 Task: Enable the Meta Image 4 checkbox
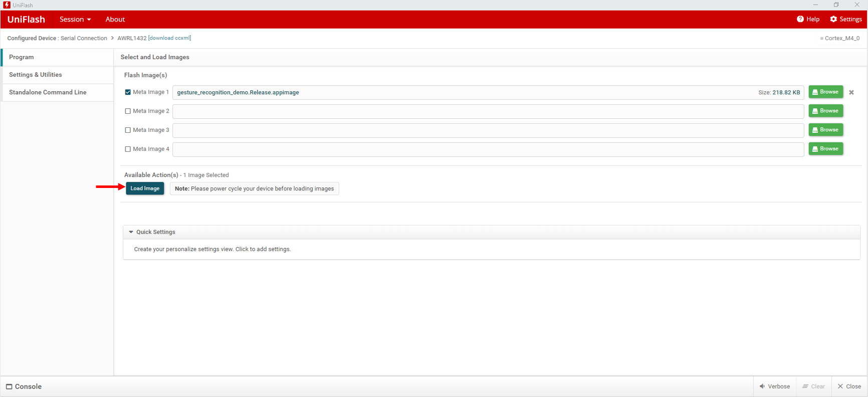(128, 149)
